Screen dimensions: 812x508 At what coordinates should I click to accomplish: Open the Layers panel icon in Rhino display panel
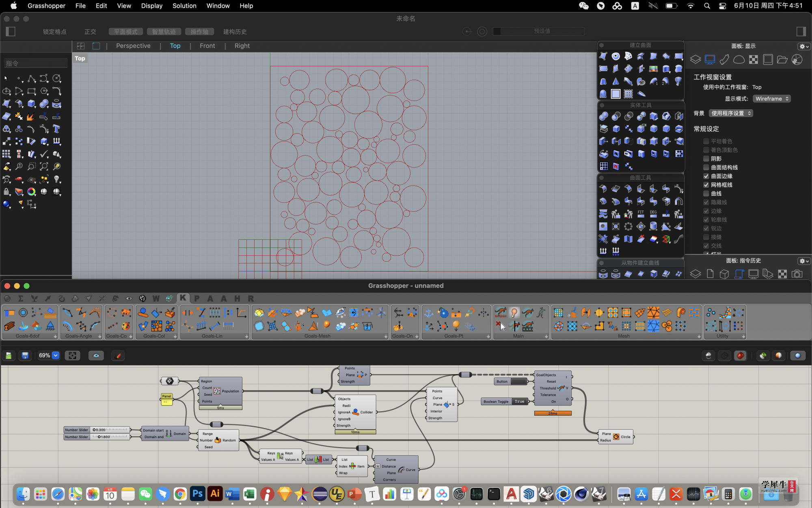tap(695, 60)
